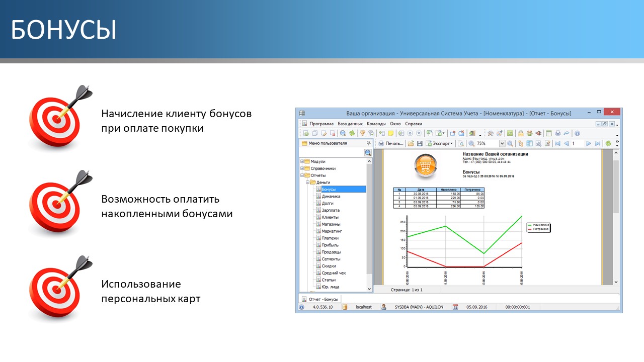Click the open folder icon beside Печать

click(411, 144)
